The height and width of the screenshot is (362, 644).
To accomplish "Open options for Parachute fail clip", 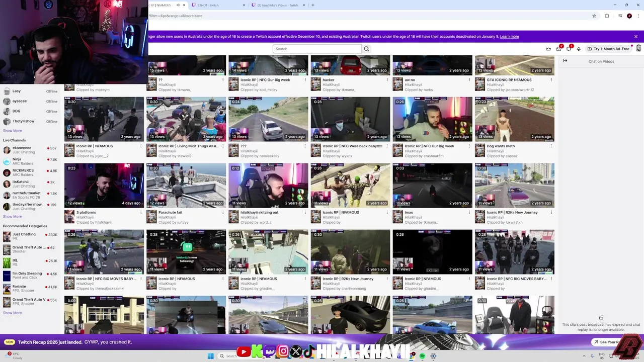I will 223,213.
